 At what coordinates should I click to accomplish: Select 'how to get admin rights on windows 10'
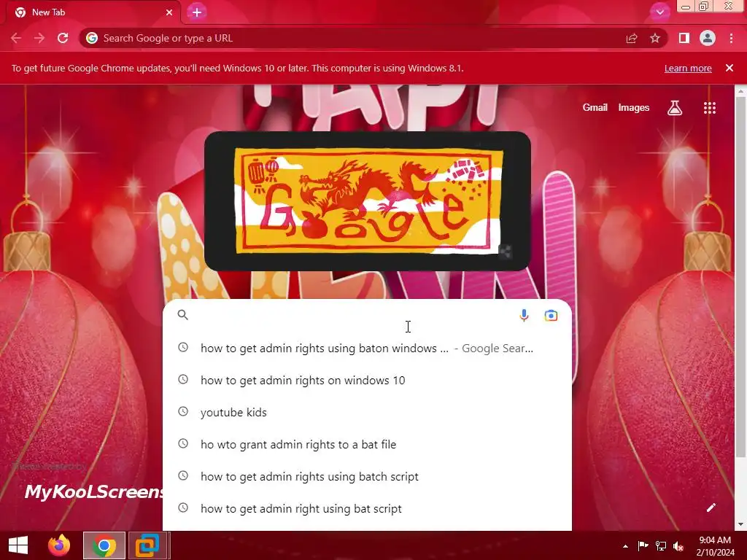pos(367,380)
